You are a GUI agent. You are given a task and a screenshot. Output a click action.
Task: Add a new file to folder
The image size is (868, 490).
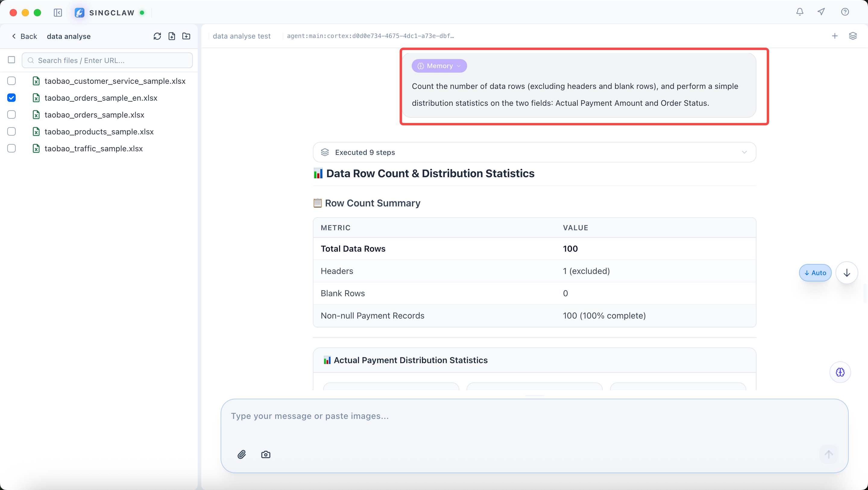(x=172, y=36)
